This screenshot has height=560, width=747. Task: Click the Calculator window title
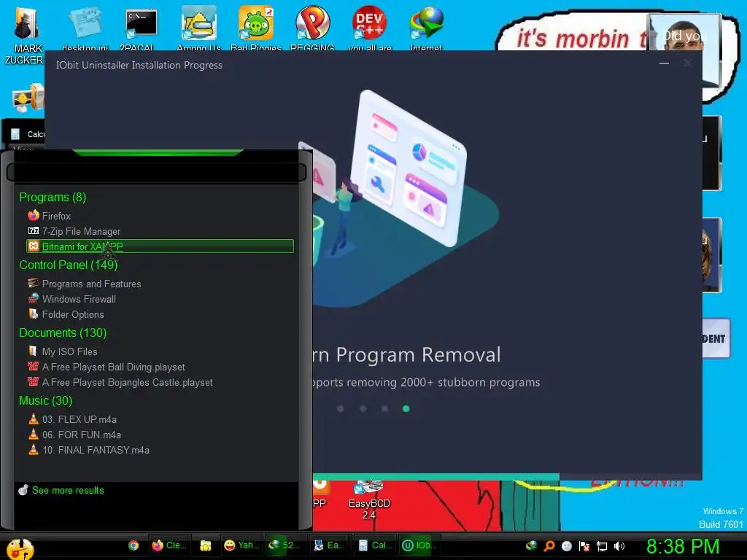[x=36, y=134]
